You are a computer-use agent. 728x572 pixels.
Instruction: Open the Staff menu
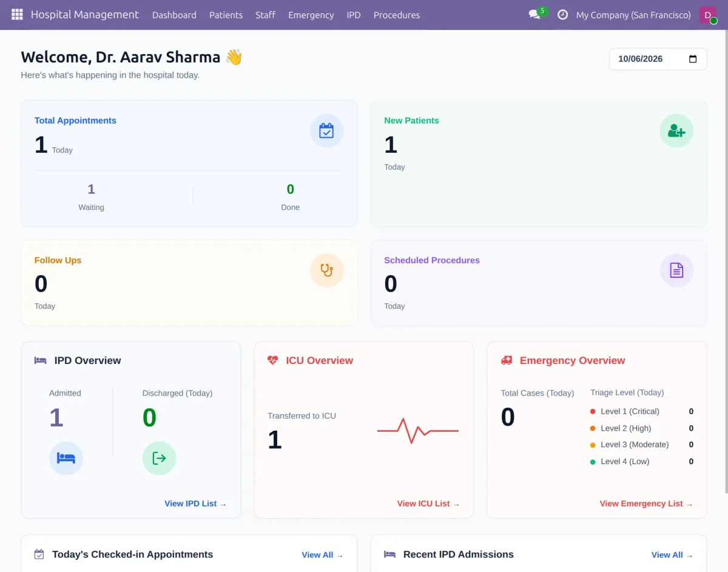pos(265,15)
